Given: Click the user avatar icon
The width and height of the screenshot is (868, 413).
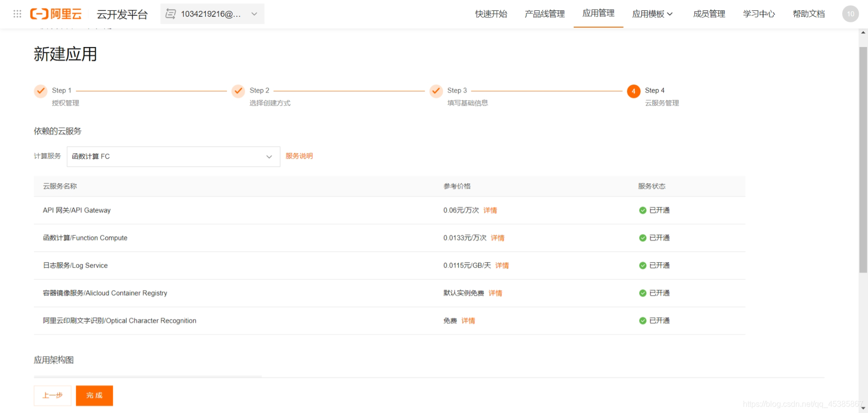Looking at the screenshot, I should (850, 14).
